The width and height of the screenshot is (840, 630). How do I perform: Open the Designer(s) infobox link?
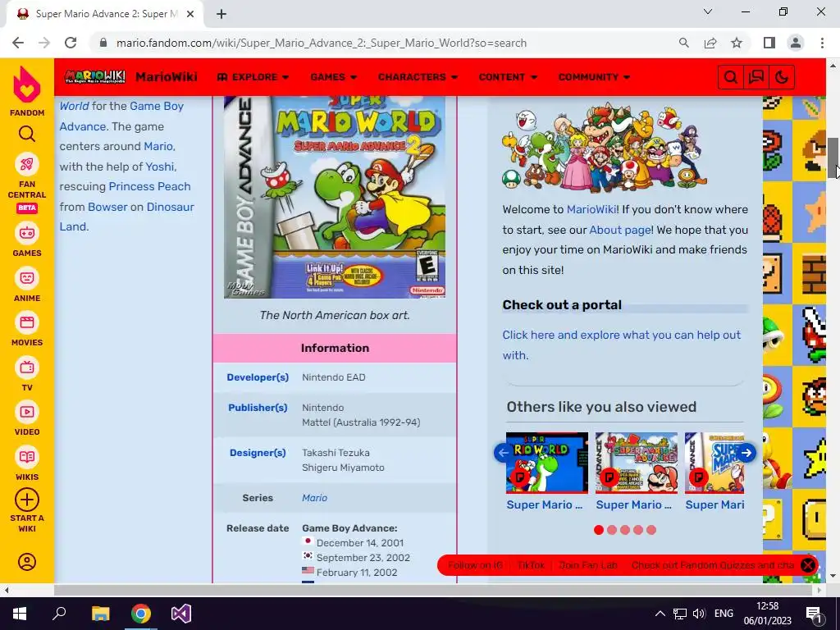[258, 453]
